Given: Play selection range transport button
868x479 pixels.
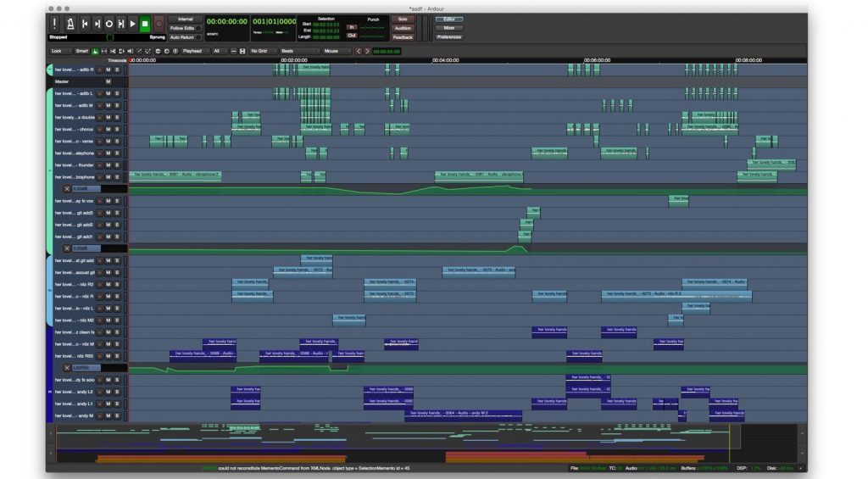Looking at the screenshot, I should pos(120,24).
